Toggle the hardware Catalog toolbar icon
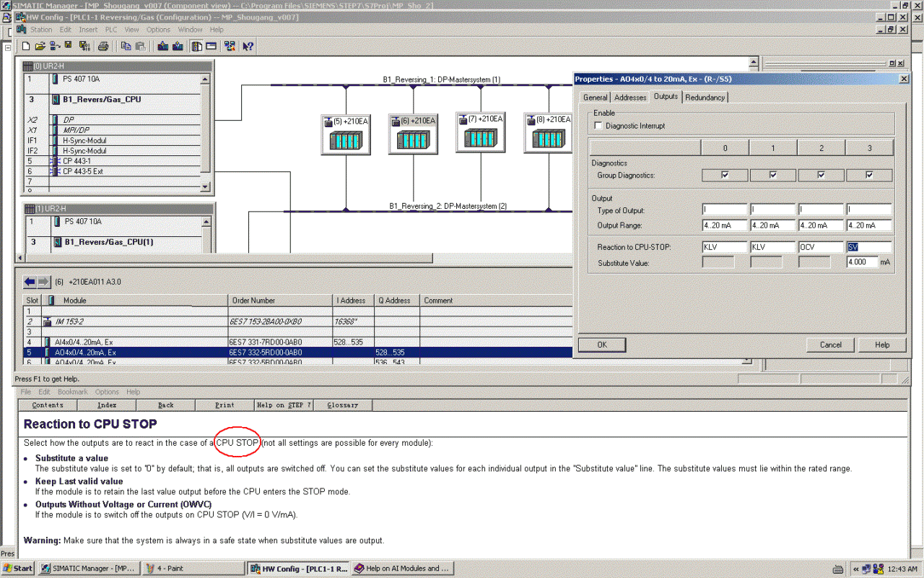924x578 pixels. [x=196, y=46]
